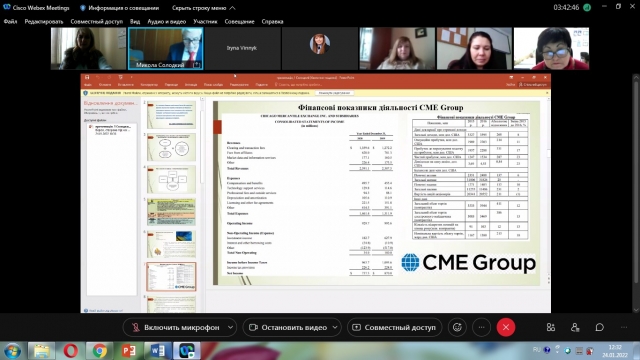Select slide 2 thumbnail in PowerPoint panel
This screenshot has height=360, width=640.
pos(171,115)
